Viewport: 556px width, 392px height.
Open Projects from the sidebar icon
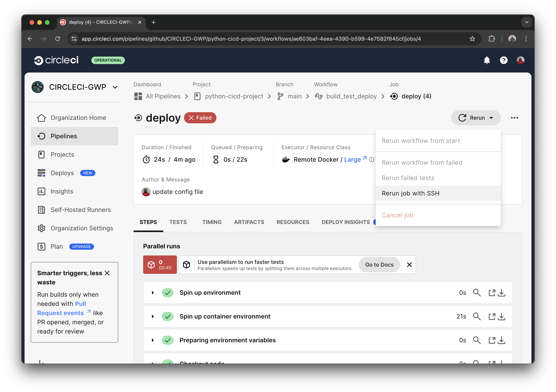point(41,154)
